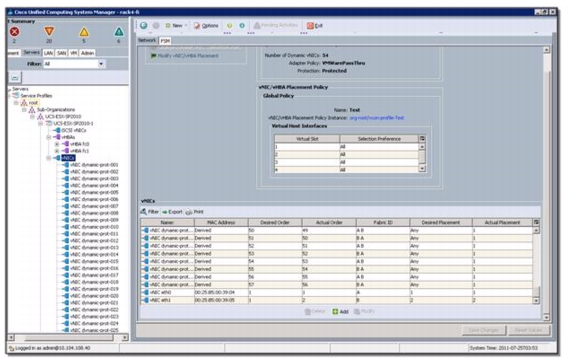The image size is (576, 361).
Task: Open Virtual Host Interfaces table column settings icon
Action: (x=422, y=138)
